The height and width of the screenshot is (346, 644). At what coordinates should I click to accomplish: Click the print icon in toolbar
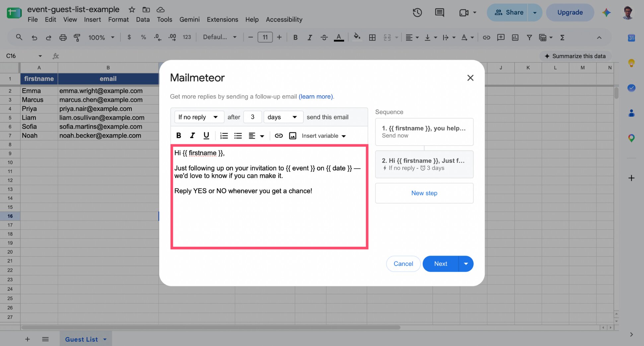[x=63, y=37]
